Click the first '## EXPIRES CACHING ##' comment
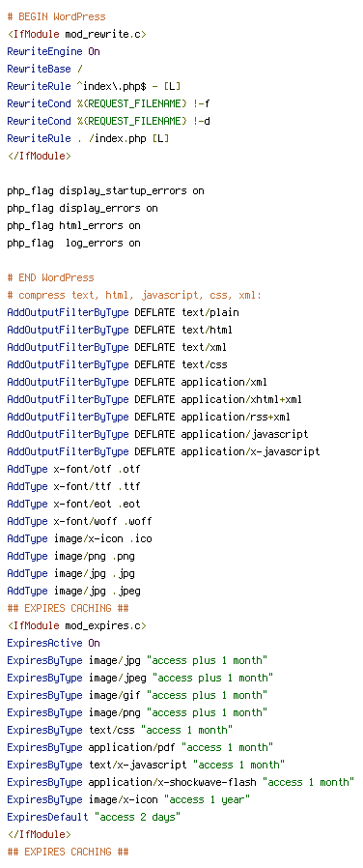 [68, 608]
